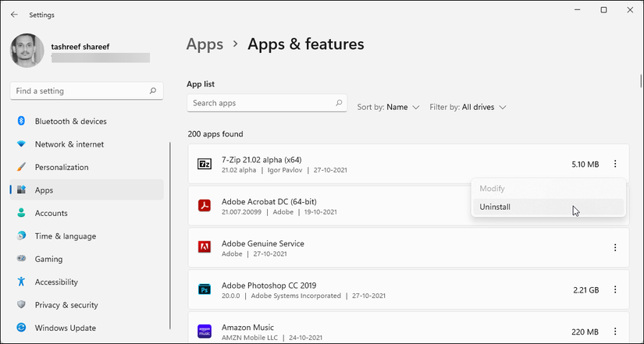
Task: Open Time & language settings
Action: pyautogui.click(x=65, y=236)
